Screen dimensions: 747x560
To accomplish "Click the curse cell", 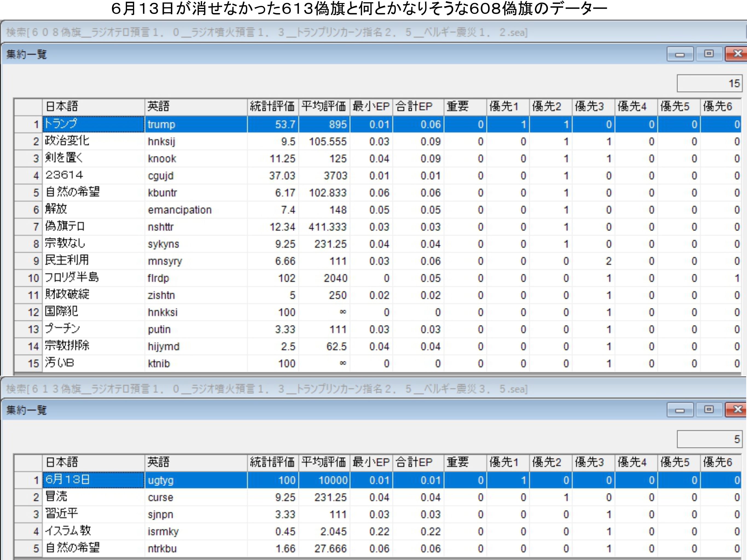I will pos(196,497).
